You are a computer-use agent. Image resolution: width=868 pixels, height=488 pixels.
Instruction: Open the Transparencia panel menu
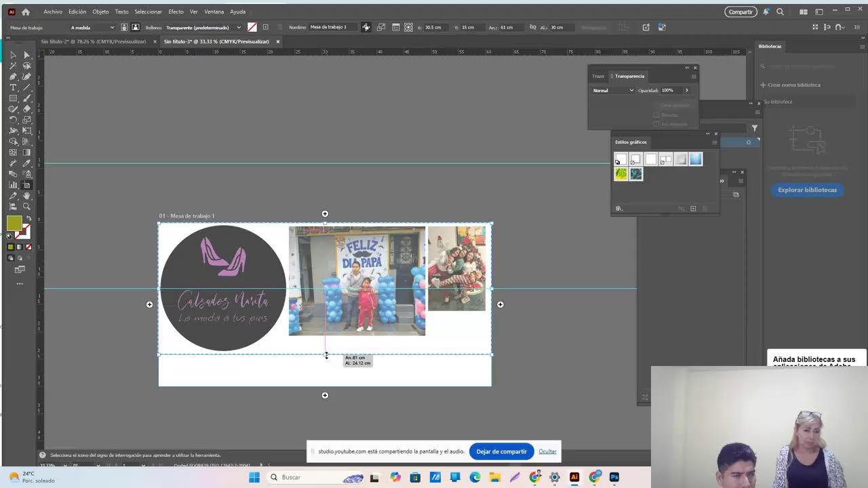pyautogui.click(x=694, y=76)
